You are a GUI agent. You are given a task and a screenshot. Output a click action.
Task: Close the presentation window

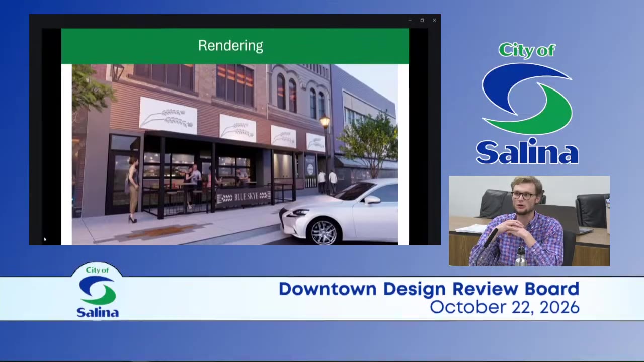(434, 21)
